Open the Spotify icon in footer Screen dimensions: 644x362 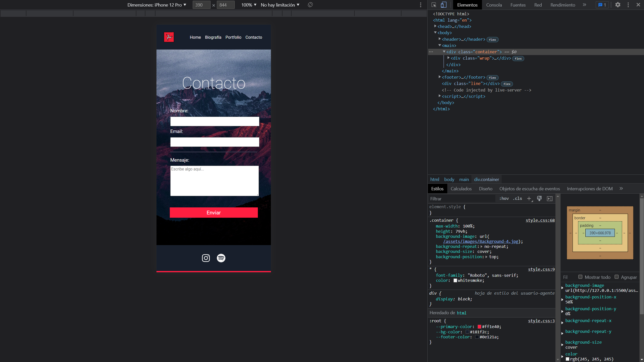click(221, 258)
